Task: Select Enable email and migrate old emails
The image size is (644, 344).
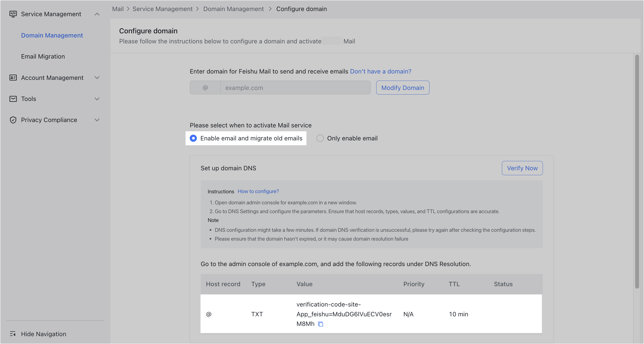Action: pos(193,138)
